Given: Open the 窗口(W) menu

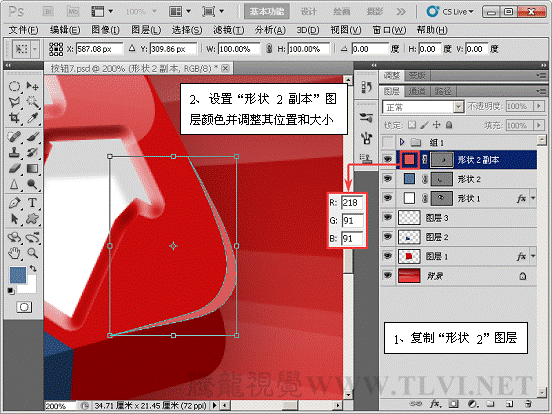Looking at the screenshot, I should (x=389, y=30).
